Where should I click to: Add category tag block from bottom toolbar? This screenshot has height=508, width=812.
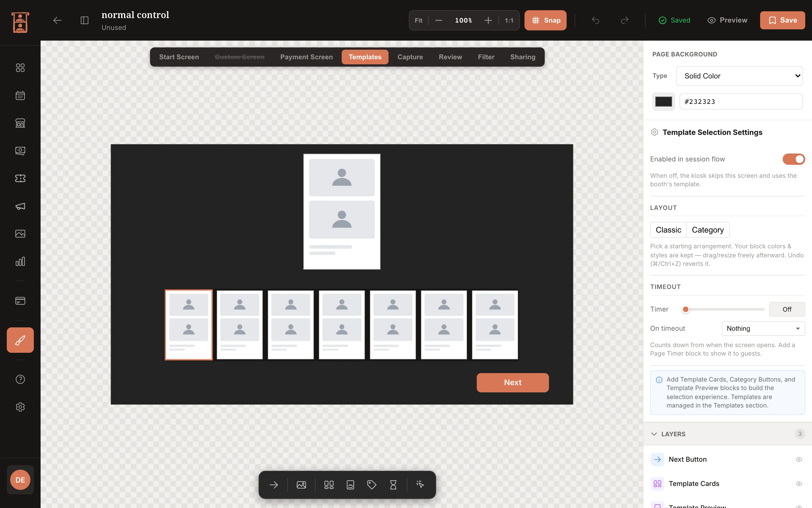(x=372, y=485)
